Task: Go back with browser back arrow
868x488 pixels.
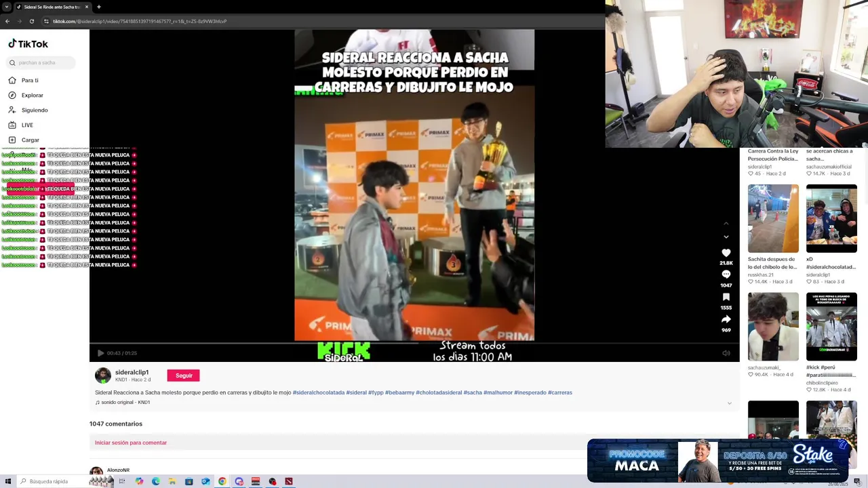Action: [x=7, y=21]
